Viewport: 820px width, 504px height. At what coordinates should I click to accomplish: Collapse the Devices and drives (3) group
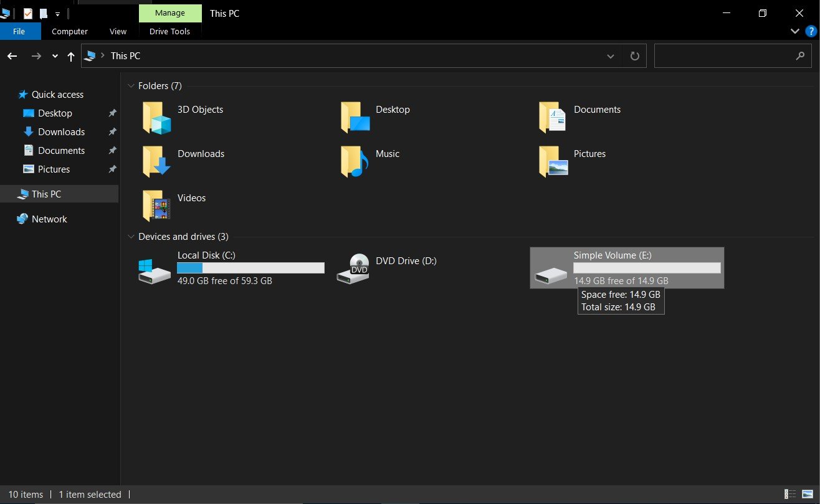coord(131,237)
